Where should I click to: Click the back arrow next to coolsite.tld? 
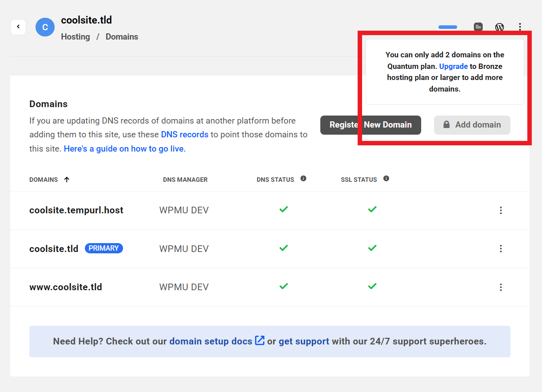[x=18, y=27]
